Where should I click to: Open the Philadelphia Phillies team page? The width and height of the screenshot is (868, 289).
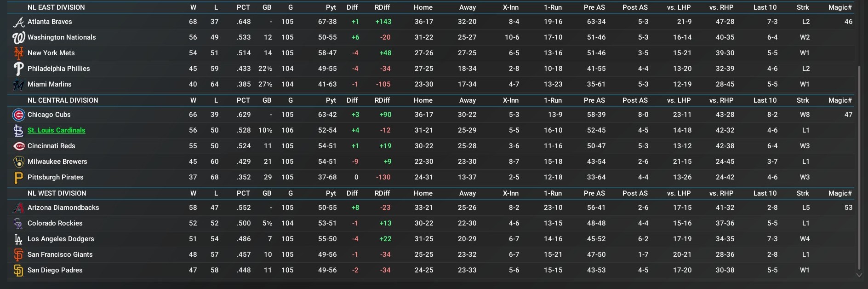click(x=58, y=69)
